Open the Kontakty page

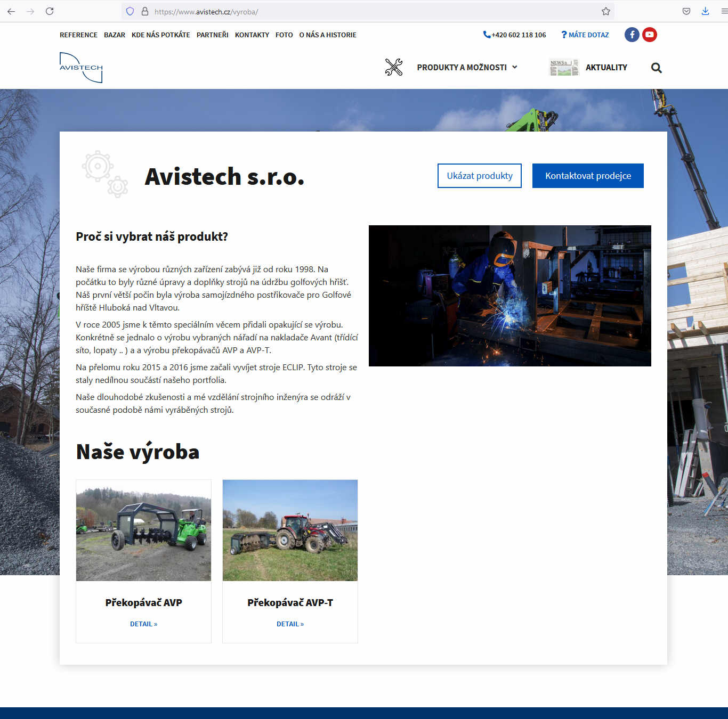point(252,35)
